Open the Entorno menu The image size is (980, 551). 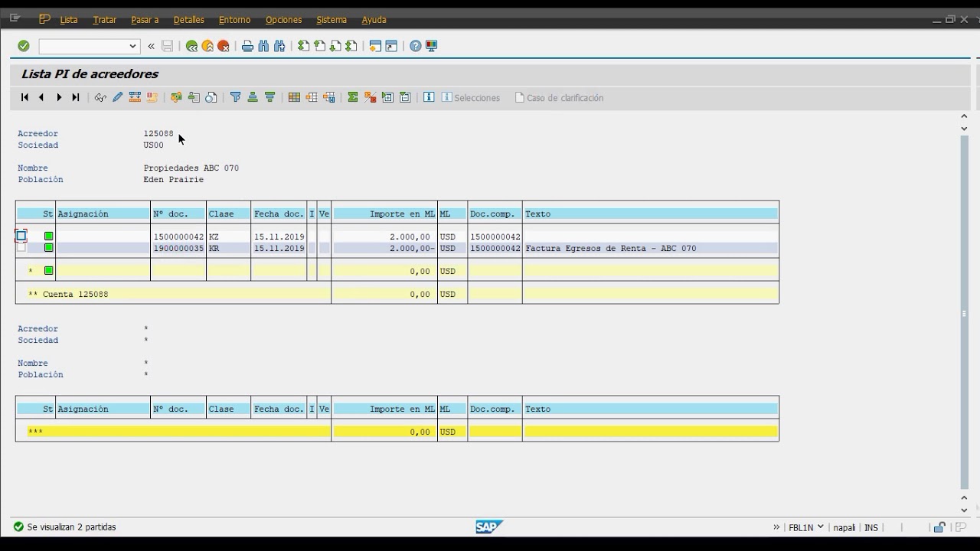pos(234,20)
